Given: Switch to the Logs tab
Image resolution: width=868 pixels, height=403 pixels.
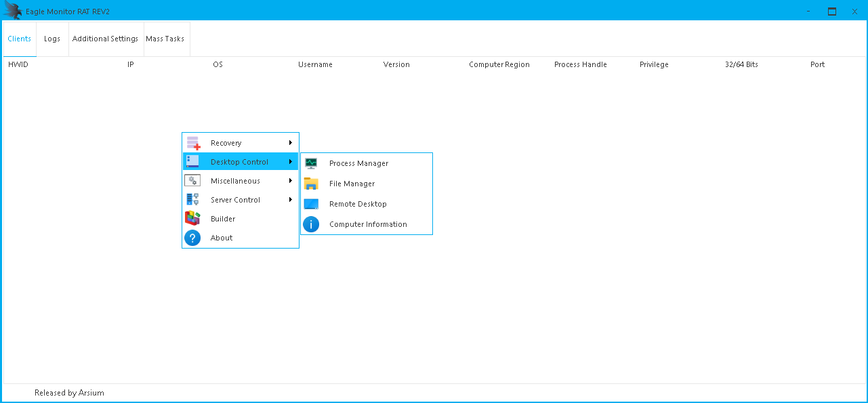Looking at the screenshot, I should pyautogui.click(x=52, y=39).
